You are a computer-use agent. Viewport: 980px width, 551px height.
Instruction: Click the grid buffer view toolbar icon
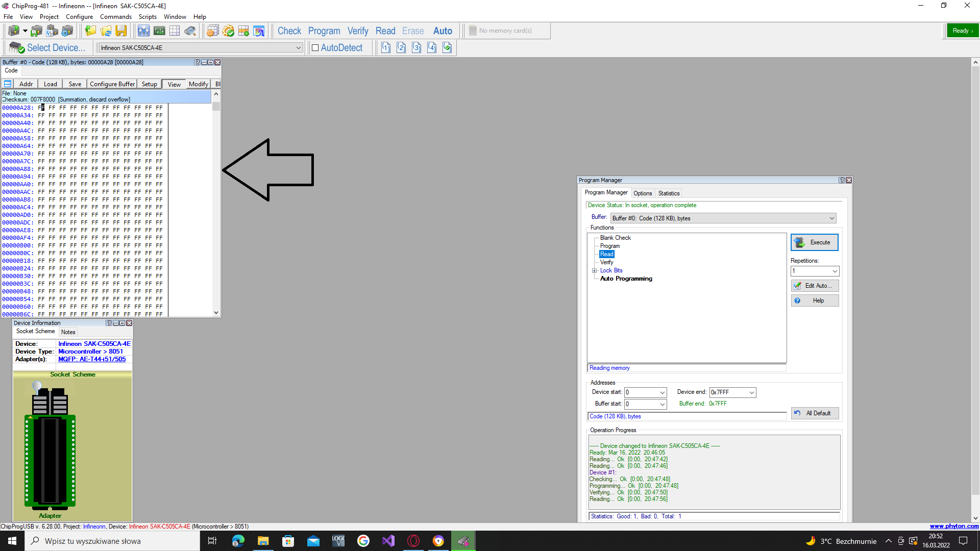(x=175, y=31)
